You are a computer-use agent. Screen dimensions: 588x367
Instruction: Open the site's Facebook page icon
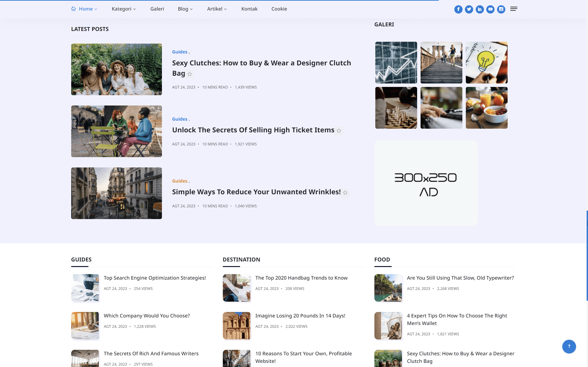tap(458, 9)
